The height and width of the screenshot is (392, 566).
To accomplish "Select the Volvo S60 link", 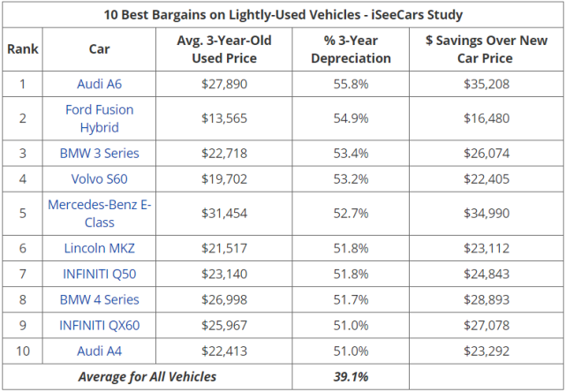I will point(99,177).
